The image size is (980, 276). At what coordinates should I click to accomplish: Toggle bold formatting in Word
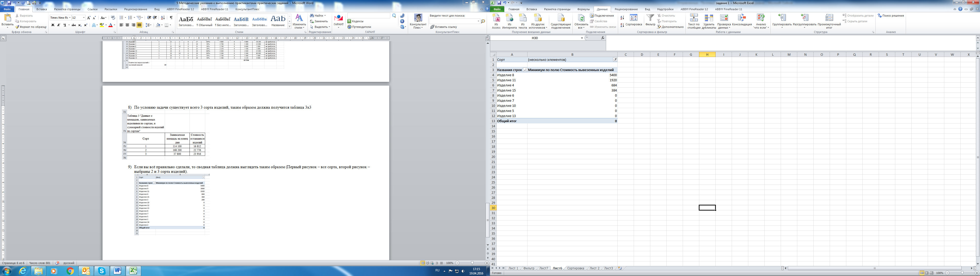pos(53,25)
